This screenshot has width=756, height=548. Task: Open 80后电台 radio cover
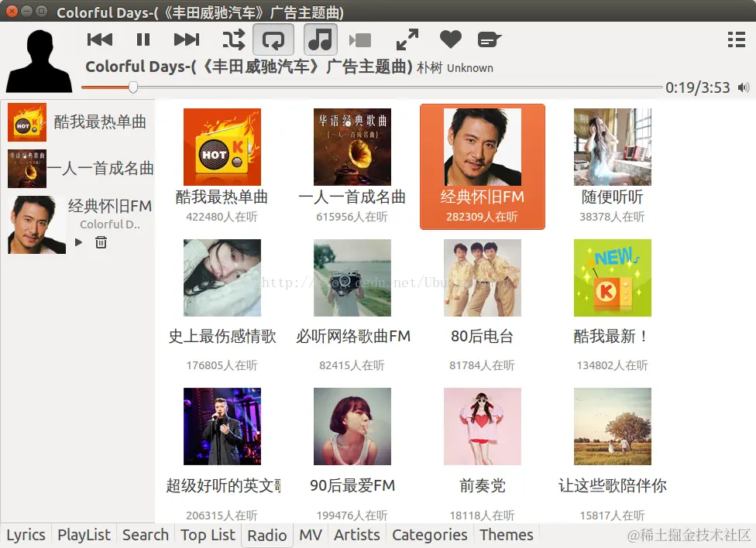click(482, 278)
